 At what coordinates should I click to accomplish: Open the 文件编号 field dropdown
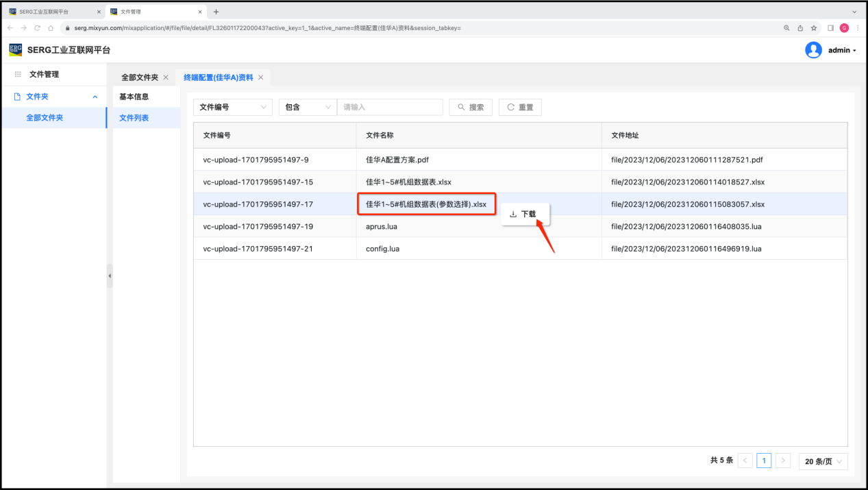[x=233, y=108]
